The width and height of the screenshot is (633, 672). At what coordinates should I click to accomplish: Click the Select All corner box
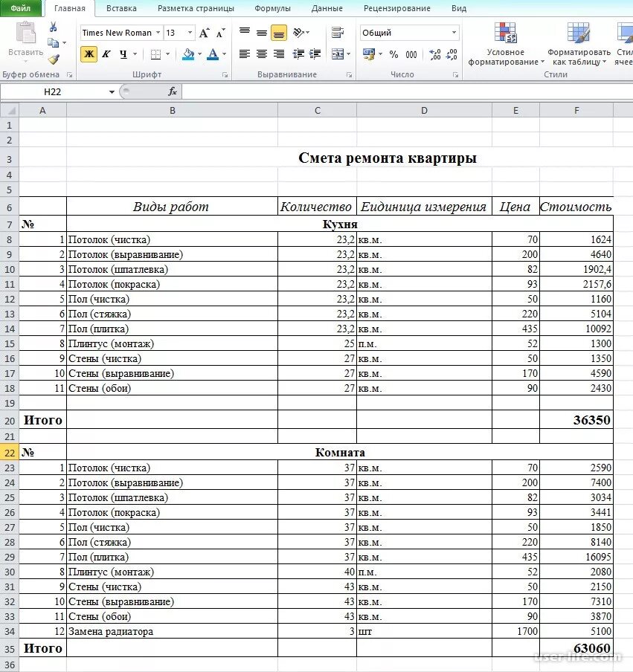point(10,111)
